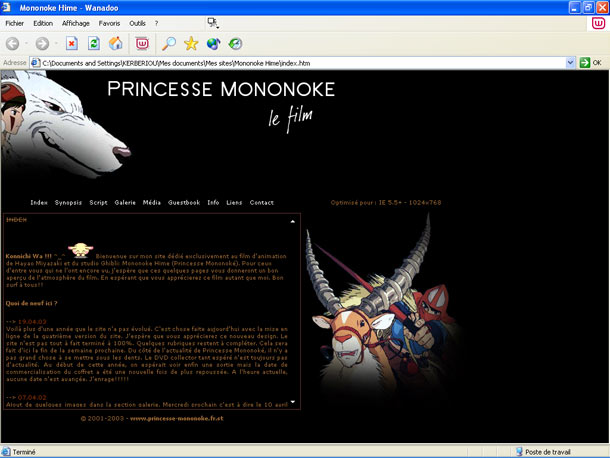Viewport: 610px width, 458px height.
Task: Open the Média page link
Action: 152,202
